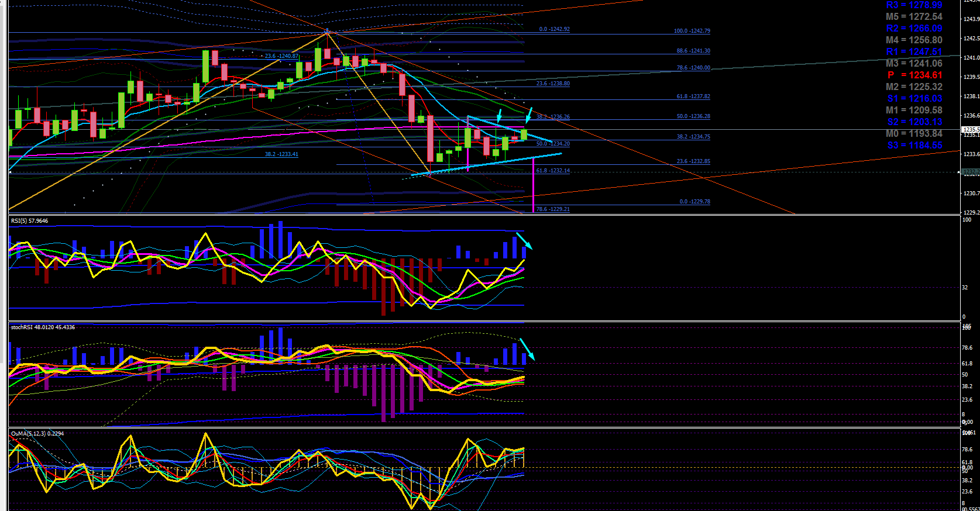Click the RSI(5) 57.9646 indicator label
This screenshot has height=511, width=980.
pyautogui.click(x=30, y=221)
